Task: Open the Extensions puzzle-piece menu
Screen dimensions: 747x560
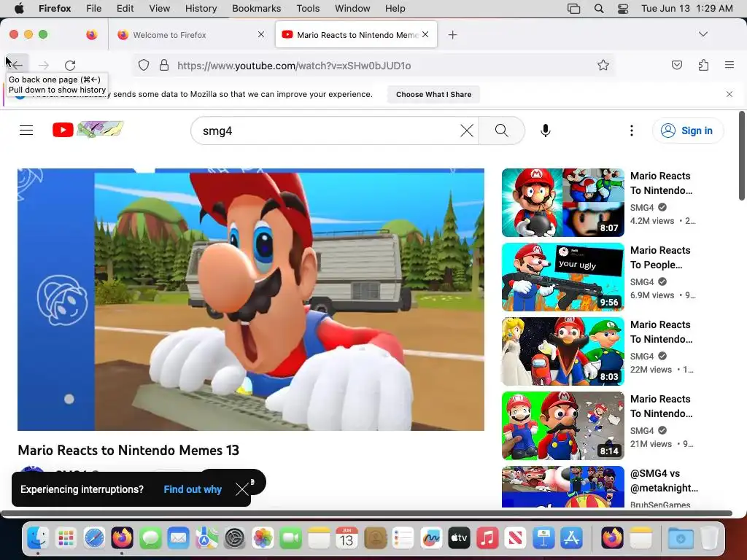Action: 703,65
